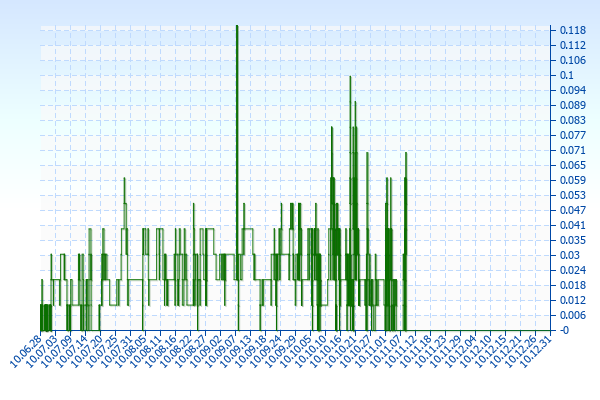Select the 10.07.25 date label
The image size is (600, 400).
(101, 351)
